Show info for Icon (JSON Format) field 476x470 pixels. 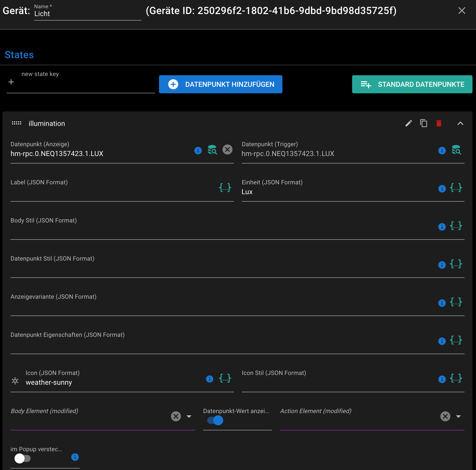point(209,379)
